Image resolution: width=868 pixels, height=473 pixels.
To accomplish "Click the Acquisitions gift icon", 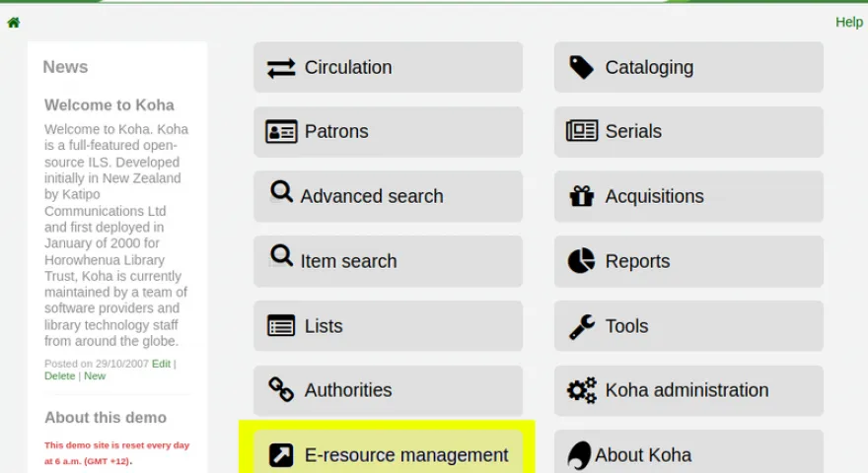I will [581, 196].
